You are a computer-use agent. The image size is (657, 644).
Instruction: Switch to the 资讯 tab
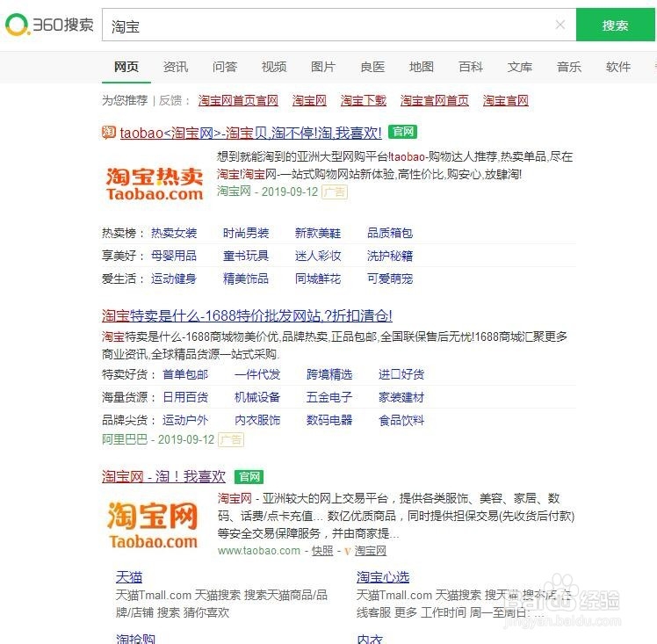(x=175, y=66)
